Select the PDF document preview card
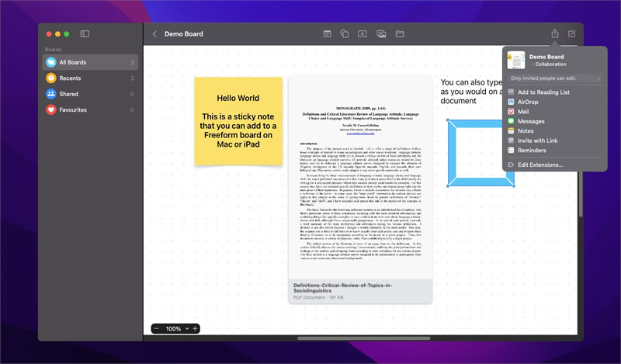The height and width of the screenshot is (364, 621). click(360, 189)
